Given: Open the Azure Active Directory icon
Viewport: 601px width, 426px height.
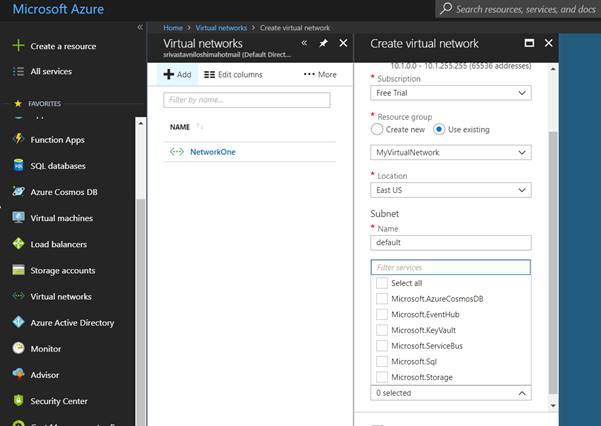Looking at the screenshot, I should click(x=18, y=322).
